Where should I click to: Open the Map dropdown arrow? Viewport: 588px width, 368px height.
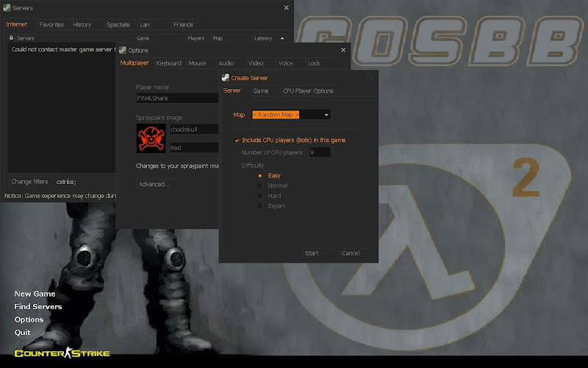click(326, 115)
